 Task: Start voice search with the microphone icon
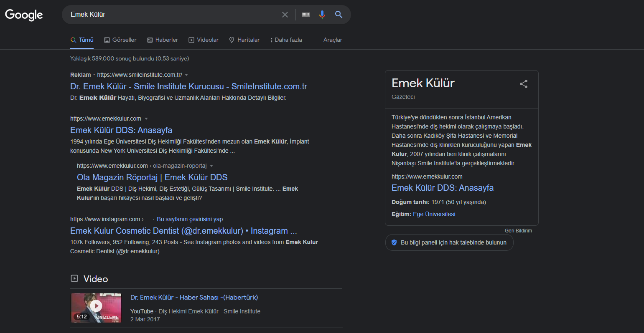click(322, 15)
